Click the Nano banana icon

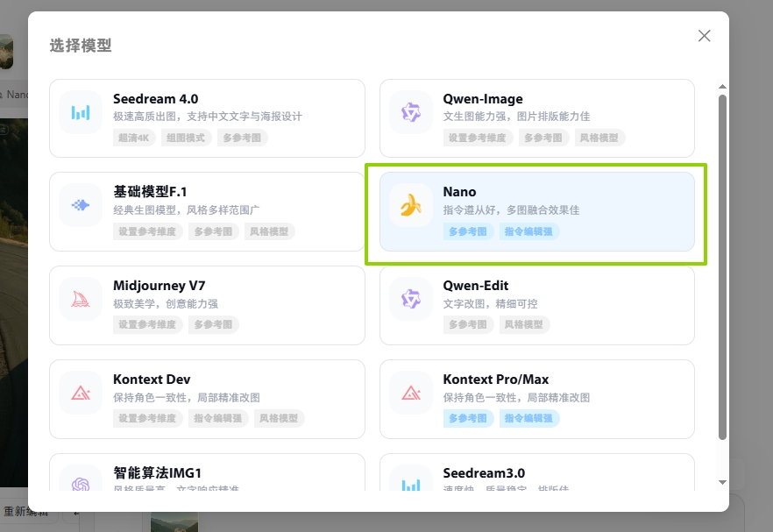pyautogui.click(x=410, y=205)
